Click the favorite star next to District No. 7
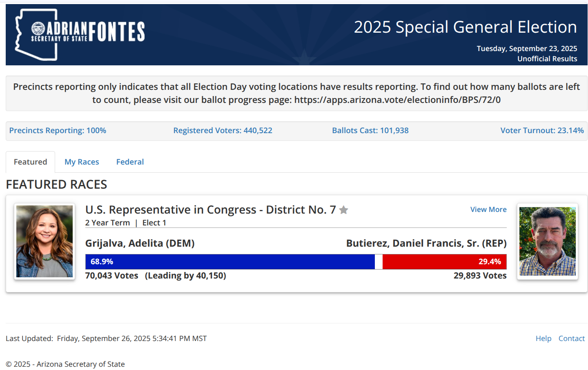Image resolution: width=588 pixels, height=370 pixels. point(344,210)
